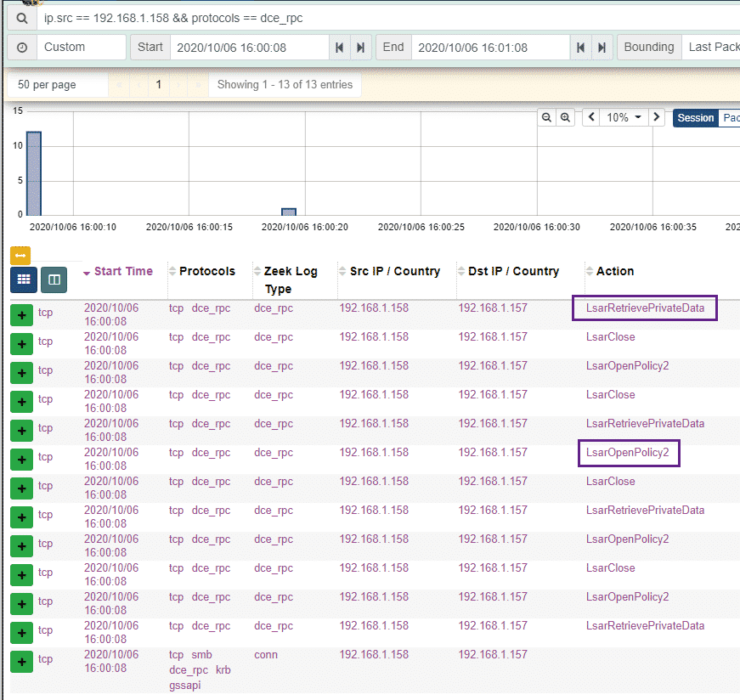
Task: Jump Start time to previous boundary
Action: point(340,48)
